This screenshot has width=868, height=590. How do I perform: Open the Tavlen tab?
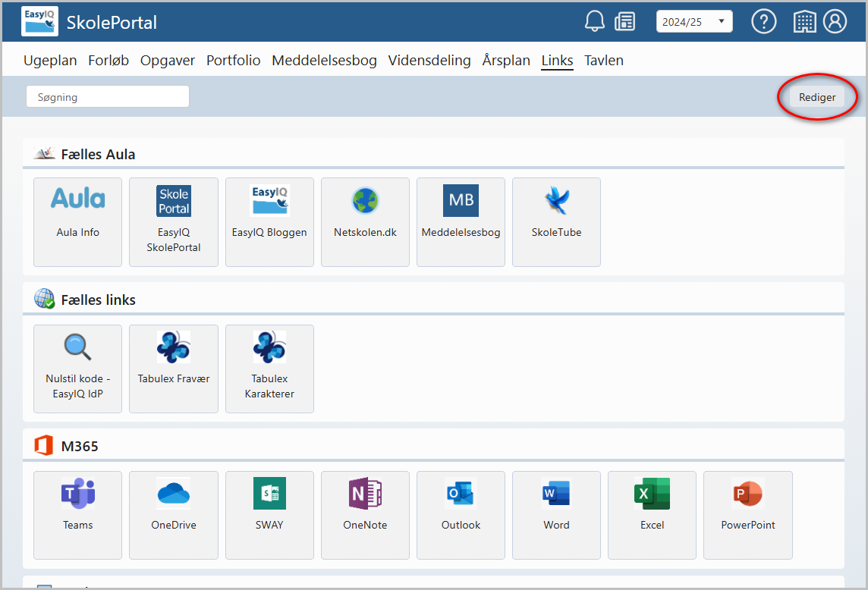click(x=604, y=61)
